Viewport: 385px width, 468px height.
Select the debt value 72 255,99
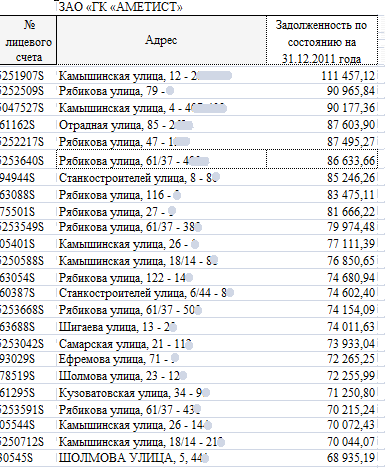click(x=351, y=376)
